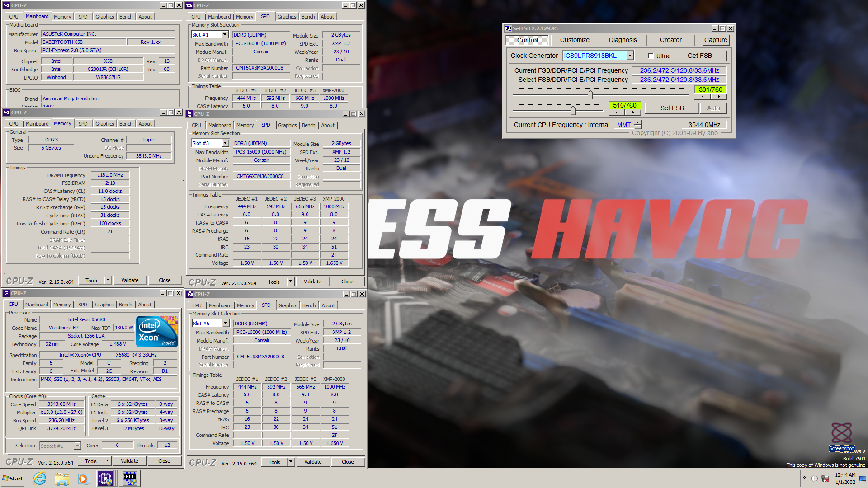Open Bench tab in CPU-Z Memory window
The image size is (868, 488).
126,124
